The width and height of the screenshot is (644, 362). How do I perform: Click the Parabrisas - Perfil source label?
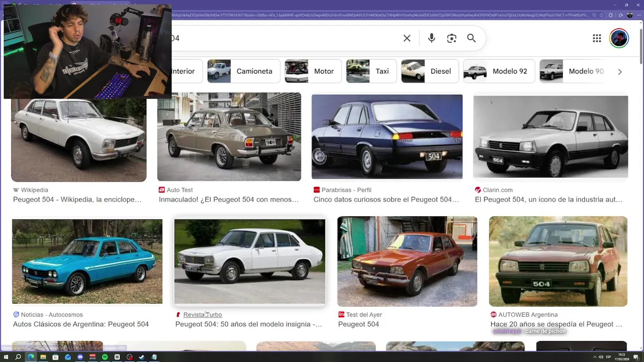point(346,190)
